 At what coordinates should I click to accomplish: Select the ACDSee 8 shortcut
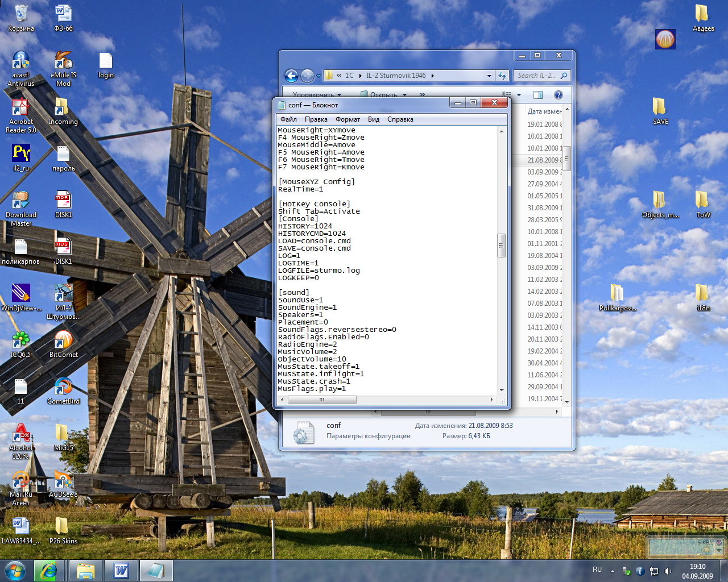pyautogui.click(x=63, y=484)
